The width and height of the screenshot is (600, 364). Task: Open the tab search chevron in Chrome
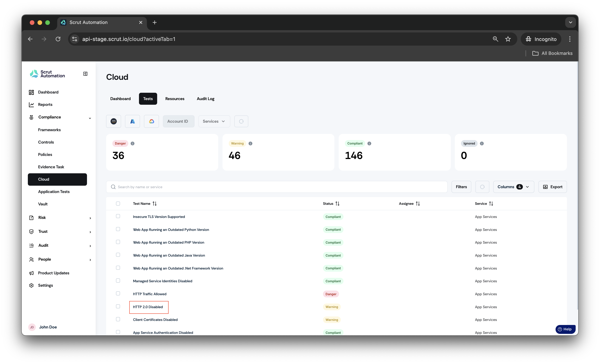pos(571,22)
